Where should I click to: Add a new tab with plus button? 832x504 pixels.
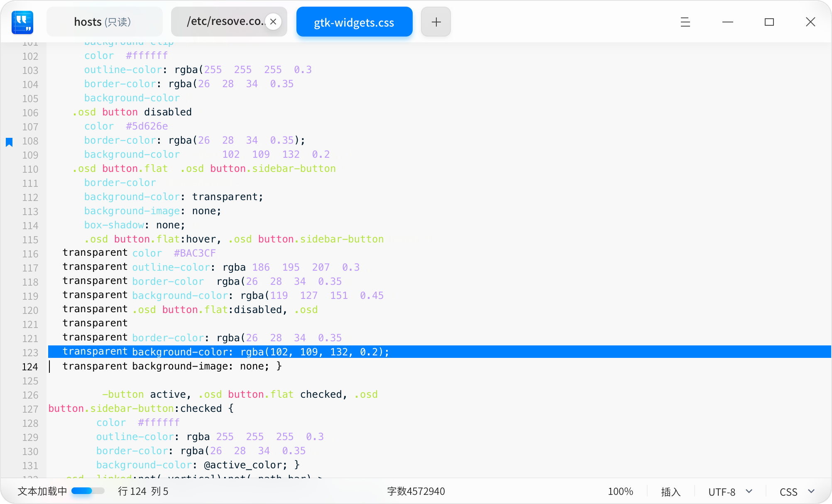436,22
